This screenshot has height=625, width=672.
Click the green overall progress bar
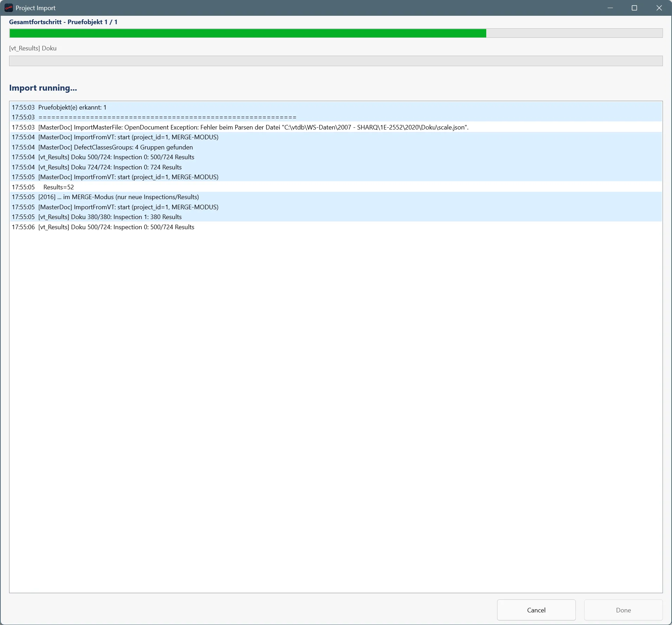point(336,33)
